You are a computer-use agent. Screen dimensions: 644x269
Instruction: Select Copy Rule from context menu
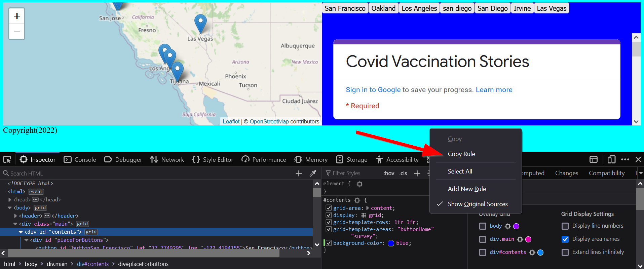click(461, 154)
